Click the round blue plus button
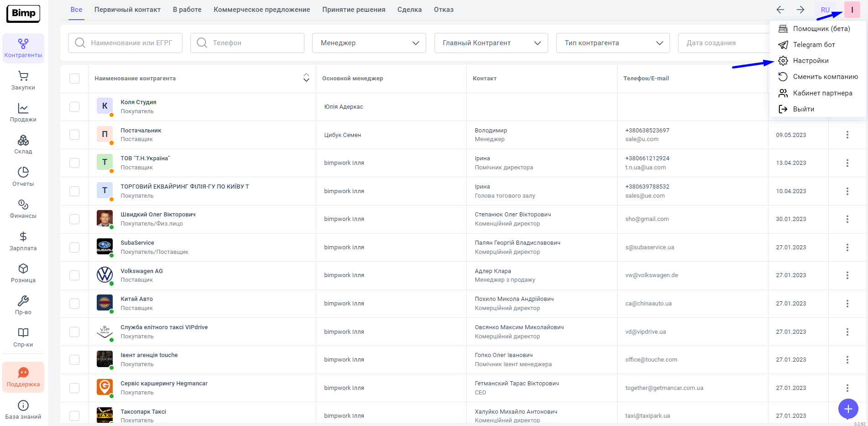The height and width of the screenshot is (426, 868). pyautogui.click(x=848, y=408)
